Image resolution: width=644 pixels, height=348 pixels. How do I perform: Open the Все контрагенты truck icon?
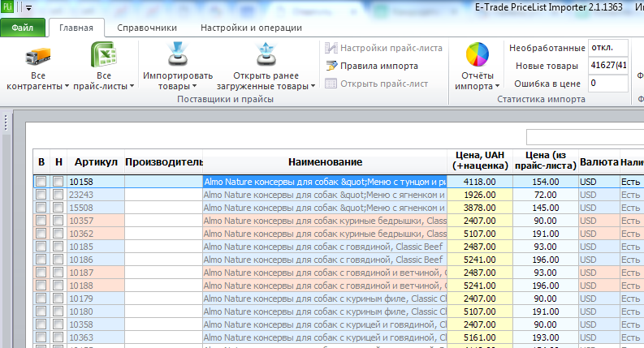(38, 56)
